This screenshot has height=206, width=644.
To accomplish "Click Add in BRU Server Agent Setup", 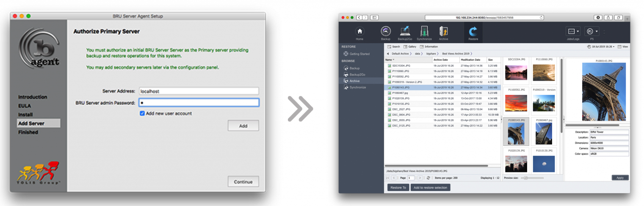I will 243,126.
